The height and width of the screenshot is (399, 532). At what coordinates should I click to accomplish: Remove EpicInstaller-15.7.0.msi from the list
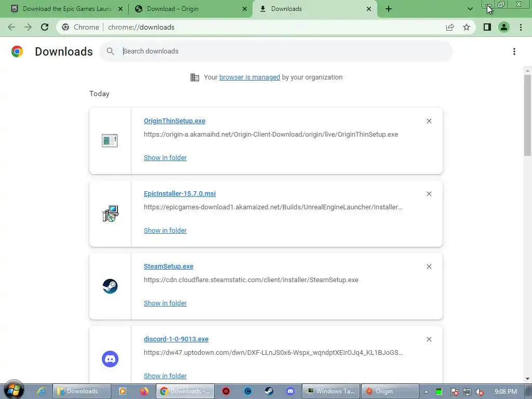click(429, 194)
